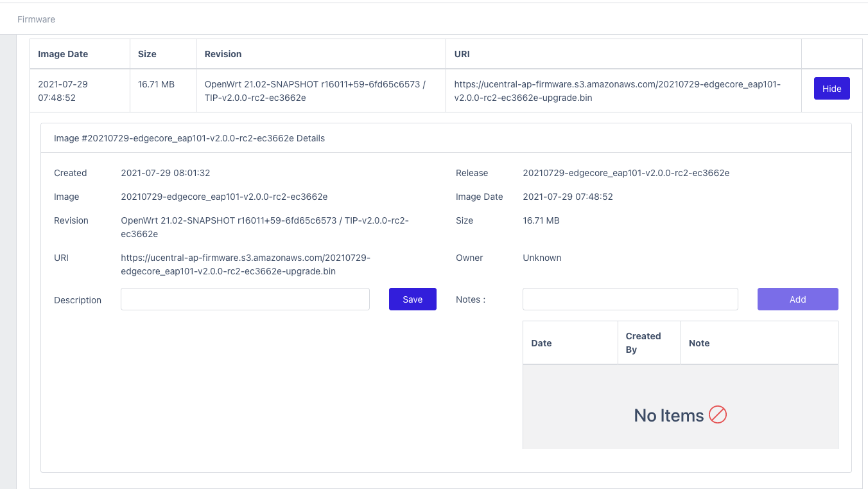This screenshot has width=868, height=489.
Task: Click the Hide button for firmware row
Action: [831, 89]
